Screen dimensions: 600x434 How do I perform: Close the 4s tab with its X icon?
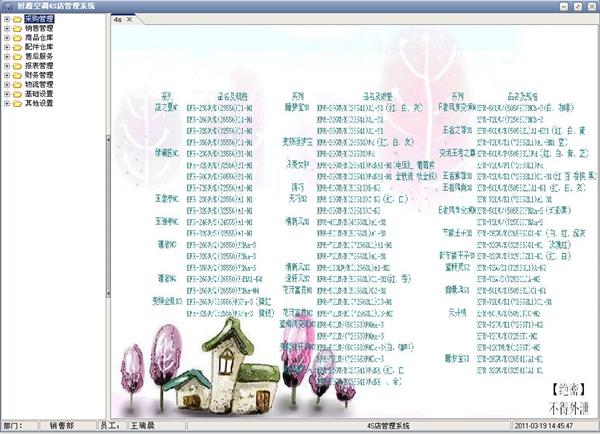pos(129,19)
